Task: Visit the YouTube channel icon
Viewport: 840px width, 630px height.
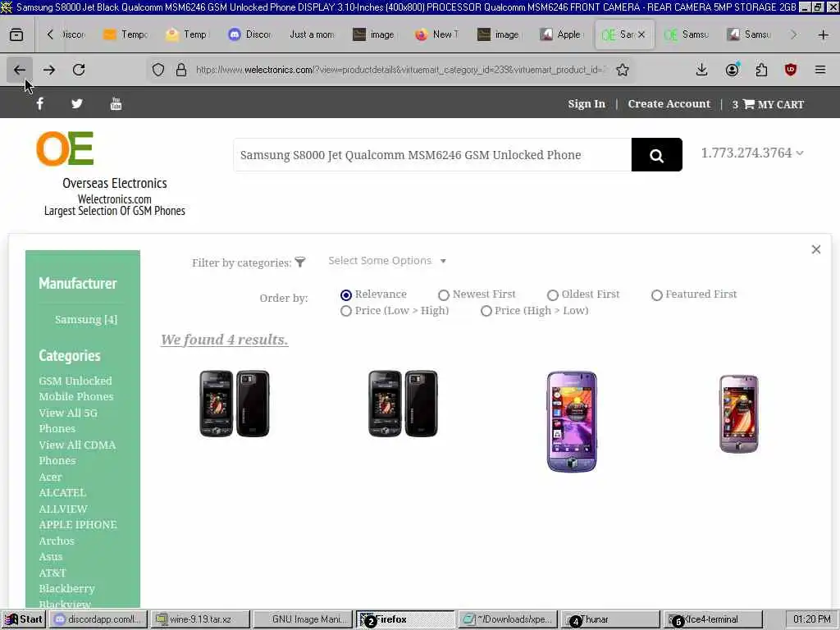Action: point(116,104)
